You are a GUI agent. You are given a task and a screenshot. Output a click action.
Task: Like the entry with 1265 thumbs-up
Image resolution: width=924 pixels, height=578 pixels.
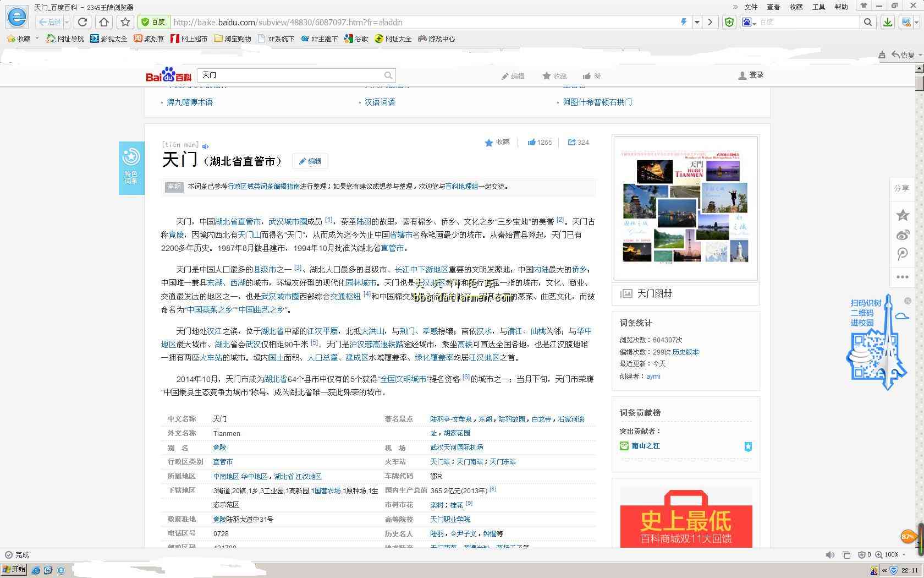pos(540,142)
